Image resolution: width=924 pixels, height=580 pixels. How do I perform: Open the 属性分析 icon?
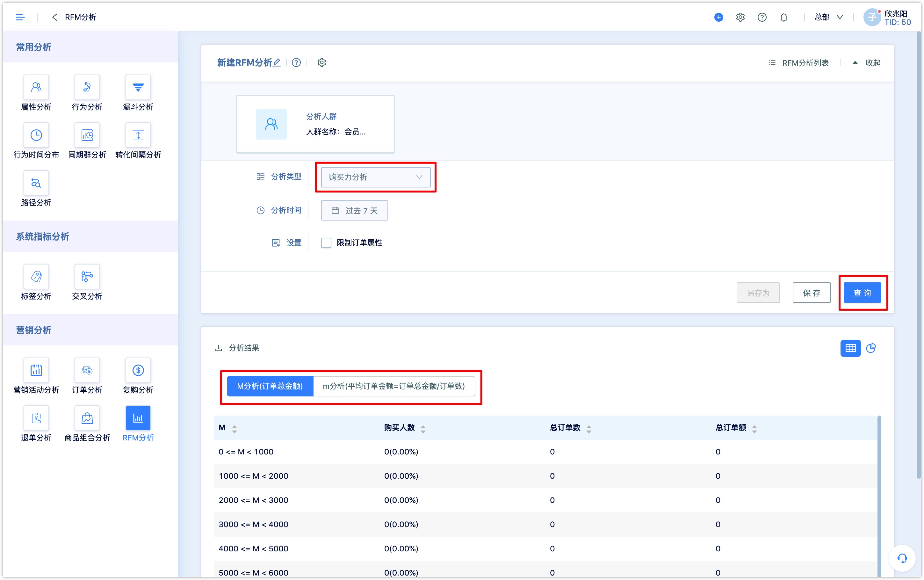pos(36,87)
